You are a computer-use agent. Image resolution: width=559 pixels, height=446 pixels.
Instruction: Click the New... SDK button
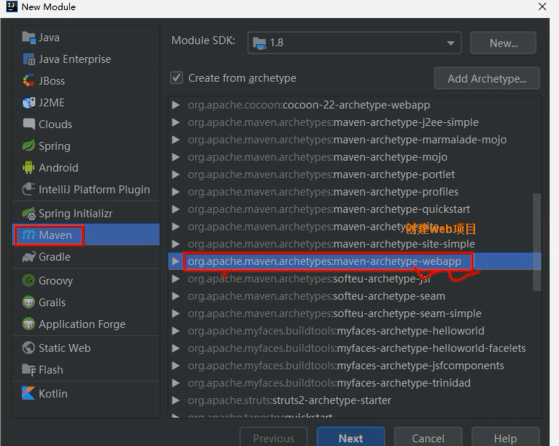pyautogui.click(x=503, y=43)
